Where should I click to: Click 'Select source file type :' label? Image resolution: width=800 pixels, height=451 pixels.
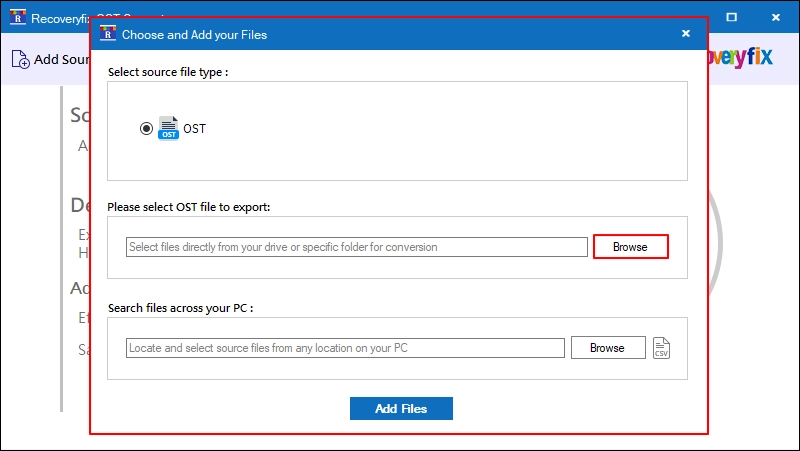pos(168,72)
